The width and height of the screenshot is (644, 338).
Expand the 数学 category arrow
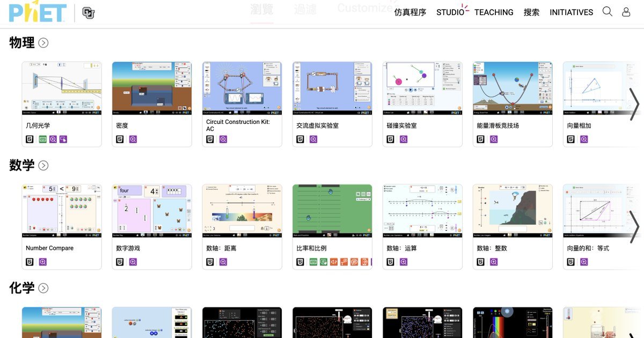coord(43,166)
